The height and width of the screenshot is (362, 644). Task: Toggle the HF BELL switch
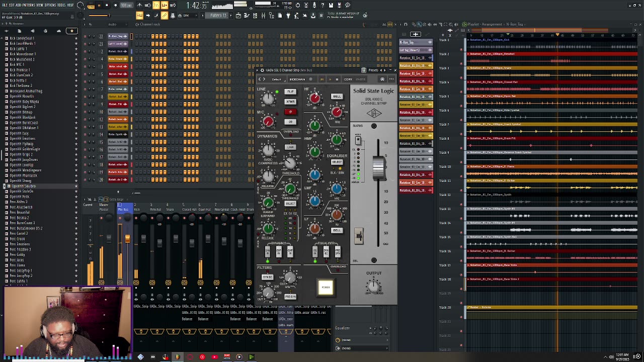tap(337, 97)
